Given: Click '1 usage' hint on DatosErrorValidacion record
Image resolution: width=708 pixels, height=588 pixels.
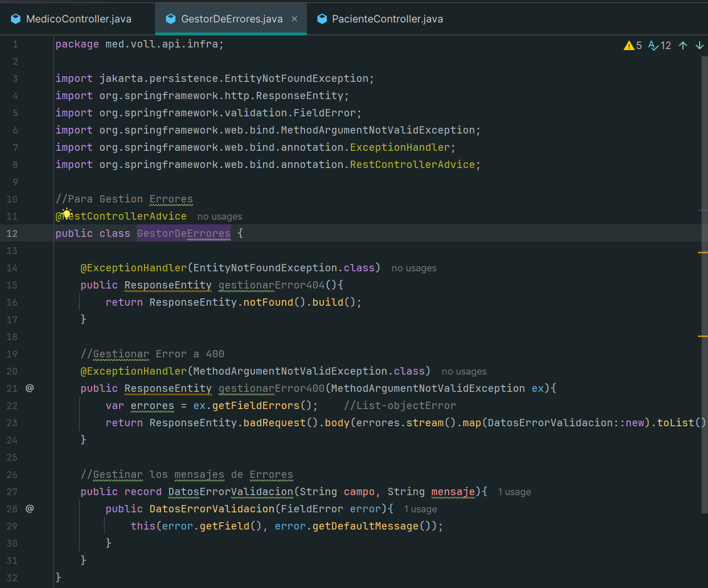Looking at the screenshot, I should click(514, 492).
